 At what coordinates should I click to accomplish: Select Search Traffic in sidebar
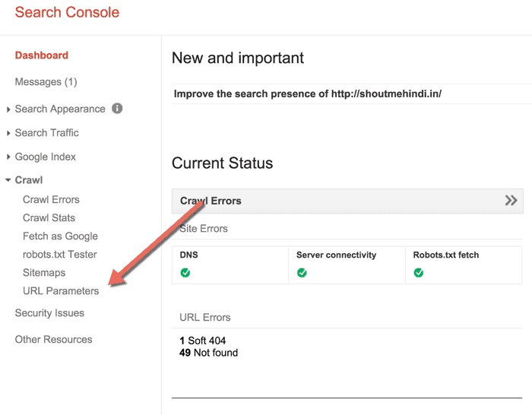[x=47, y=133]
